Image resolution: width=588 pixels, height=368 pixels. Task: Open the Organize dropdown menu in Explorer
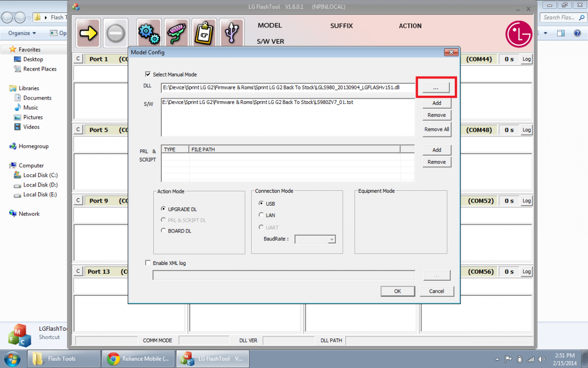22,33
